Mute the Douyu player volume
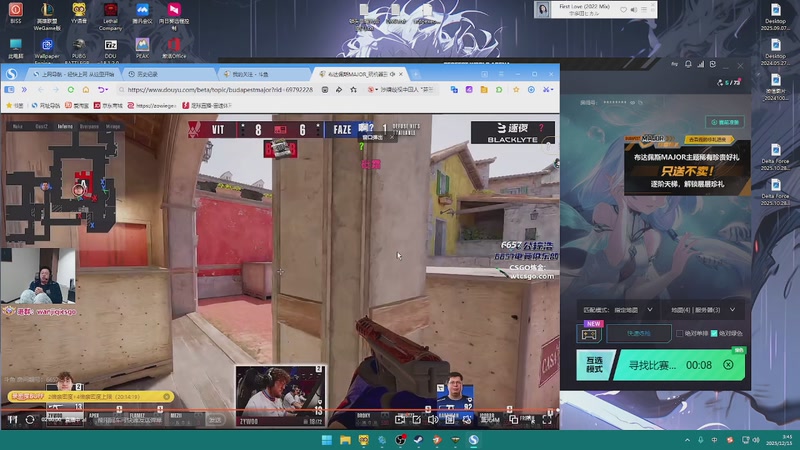 pyautogui.click(x=433, y=419)
